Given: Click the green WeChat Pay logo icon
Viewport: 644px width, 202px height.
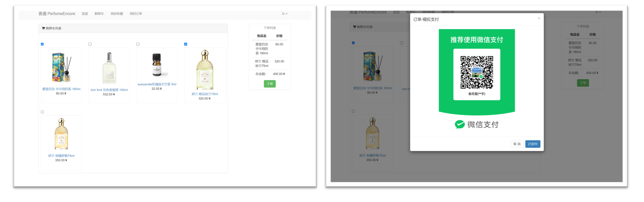Looking at the screenshot, I should [460, 125].
